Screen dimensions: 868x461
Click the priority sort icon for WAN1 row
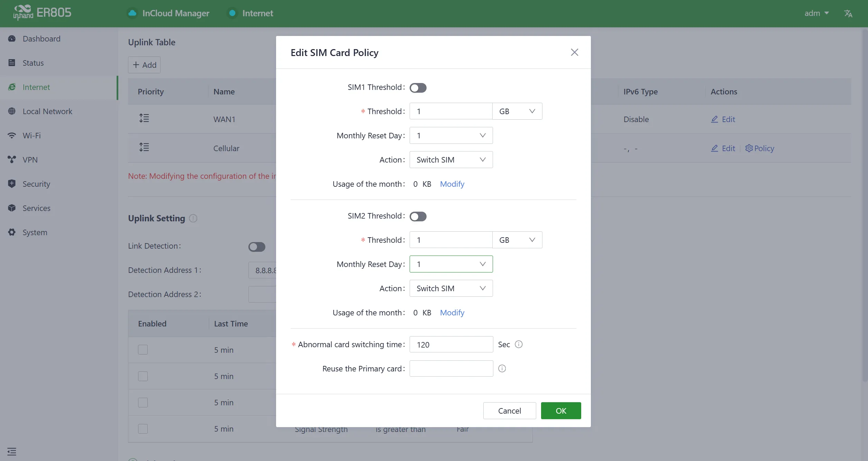144,118
